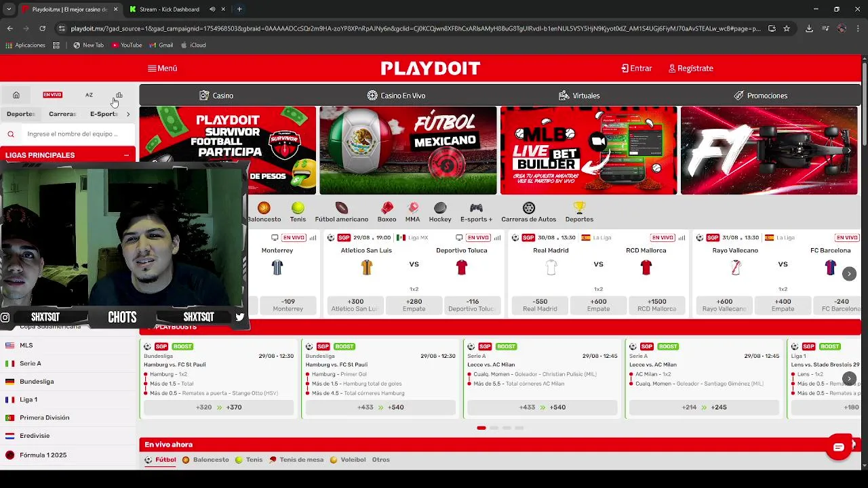Bookmark this page with star icon
This screenshot has height=488, width=868.
(787, 28)
